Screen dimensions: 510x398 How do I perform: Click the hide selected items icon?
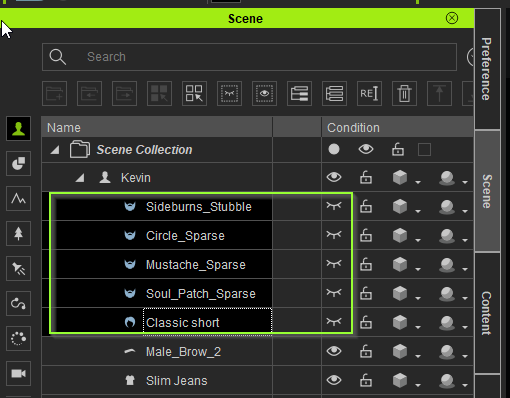[229, 93]
